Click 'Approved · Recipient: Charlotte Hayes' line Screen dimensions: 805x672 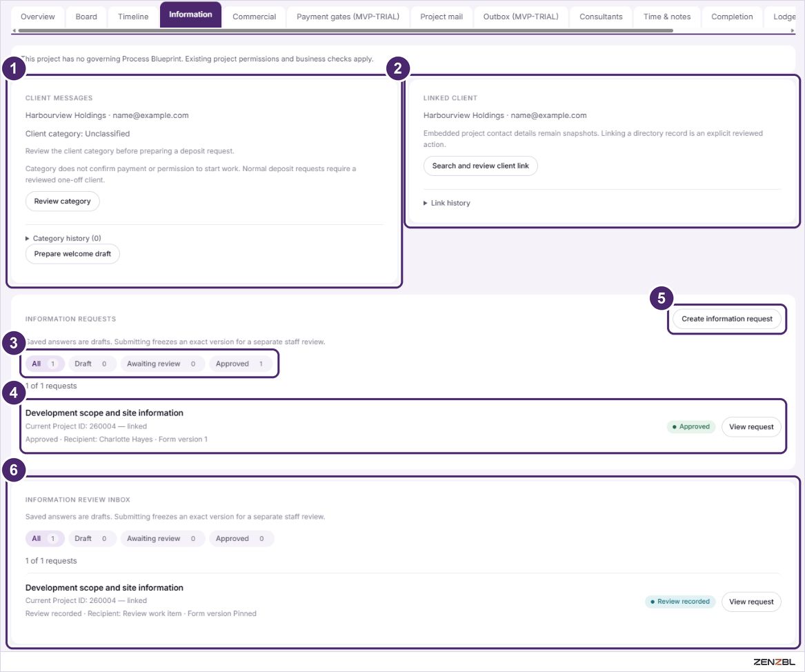pos(117,439)
